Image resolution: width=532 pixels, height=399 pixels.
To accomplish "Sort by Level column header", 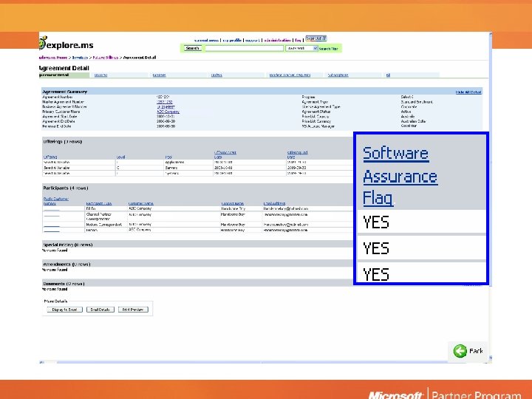I will click(x=120, y=157).
